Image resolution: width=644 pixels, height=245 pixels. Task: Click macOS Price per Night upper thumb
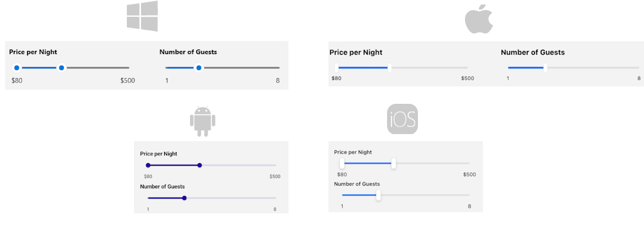click(x=390, y=68)
